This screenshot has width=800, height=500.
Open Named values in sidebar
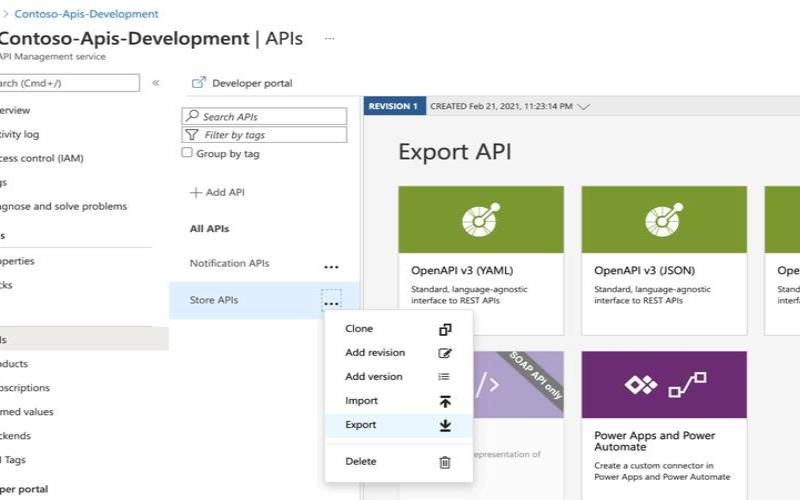27,412
